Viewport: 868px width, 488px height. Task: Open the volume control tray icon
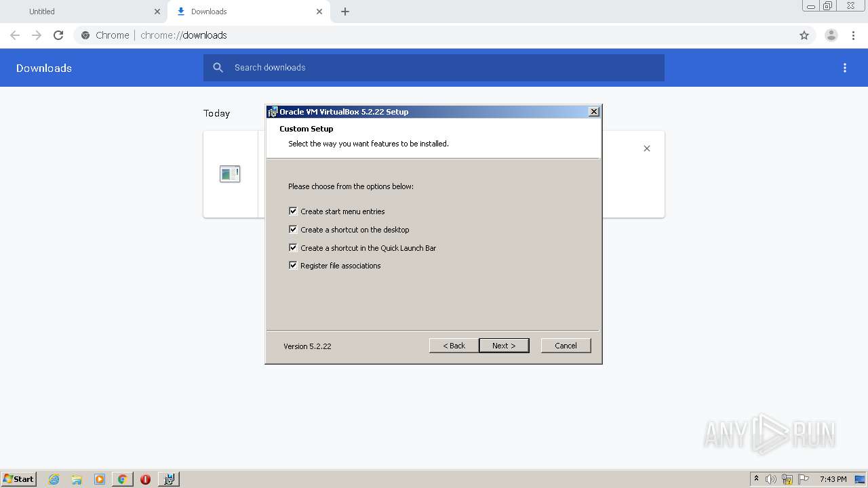(x=771, y=479)
